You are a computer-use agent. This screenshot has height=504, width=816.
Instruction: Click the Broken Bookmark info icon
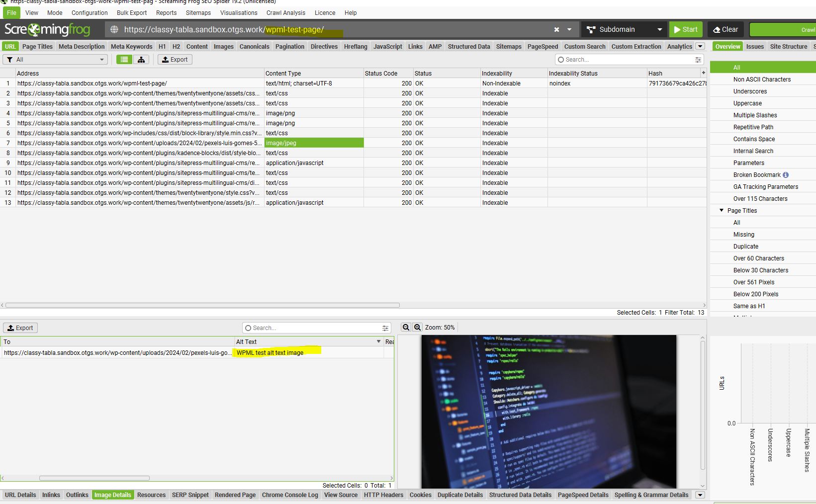[x=786, y=175]
